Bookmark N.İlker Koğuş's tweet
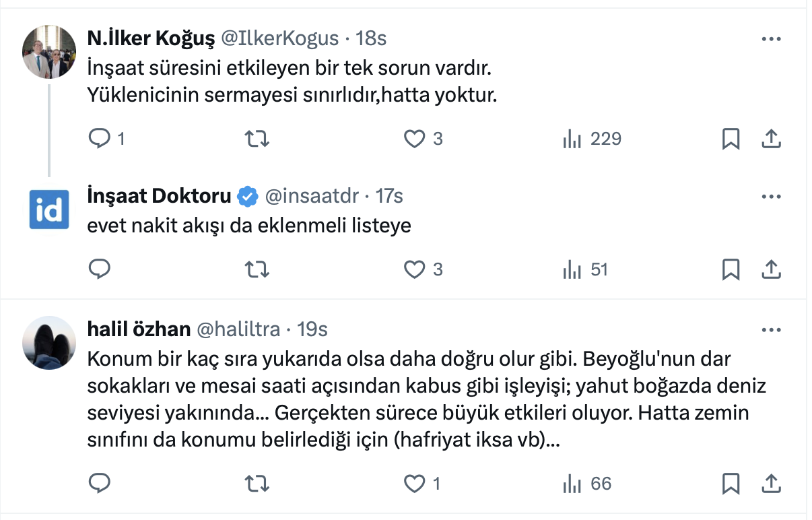812x520 pixels. tap(731, 139)
